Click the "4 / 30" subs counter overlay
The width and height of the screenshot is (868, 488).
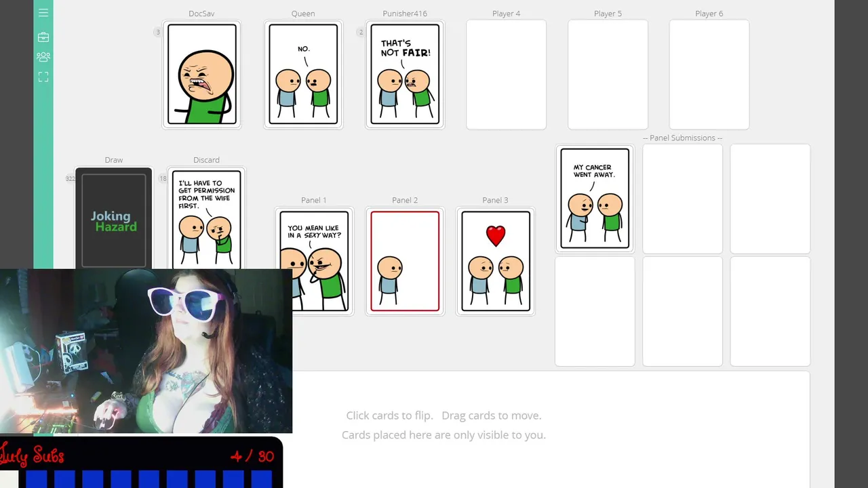[252, 456]
